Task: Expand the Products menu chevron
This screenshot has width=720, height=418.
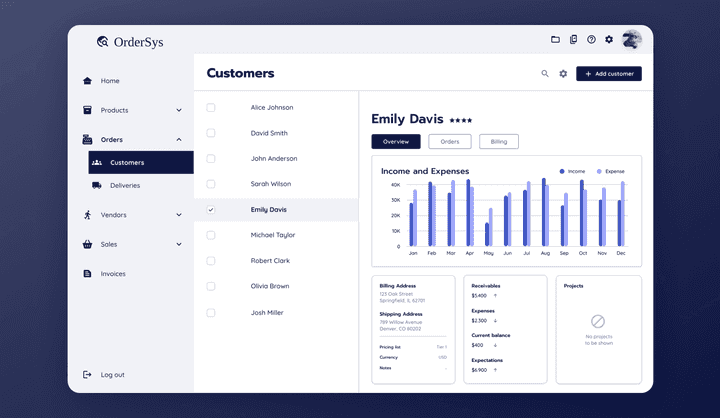Action: [x=179, y=110]
